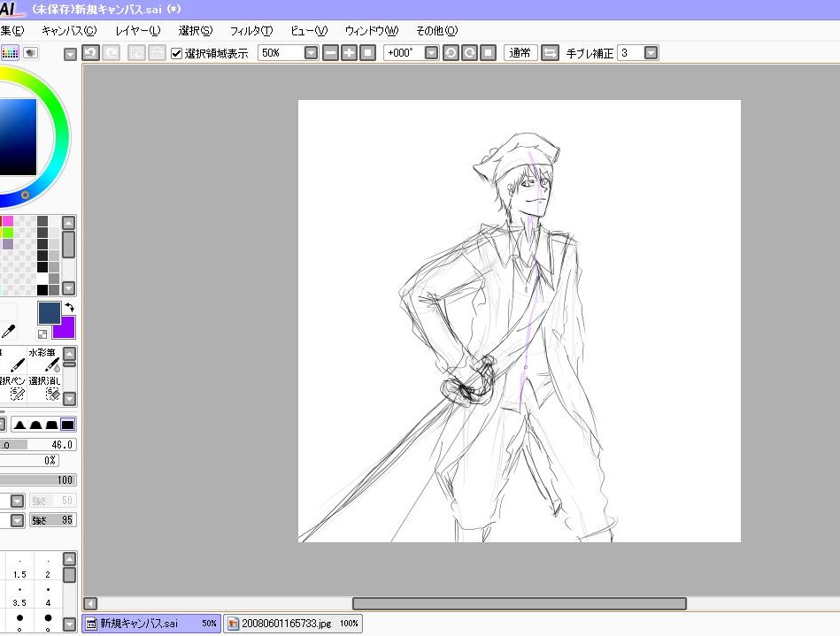This screenshot has height=636, width=840.
Task: Adjust the density 100 slider
Action: pos(37,480)
